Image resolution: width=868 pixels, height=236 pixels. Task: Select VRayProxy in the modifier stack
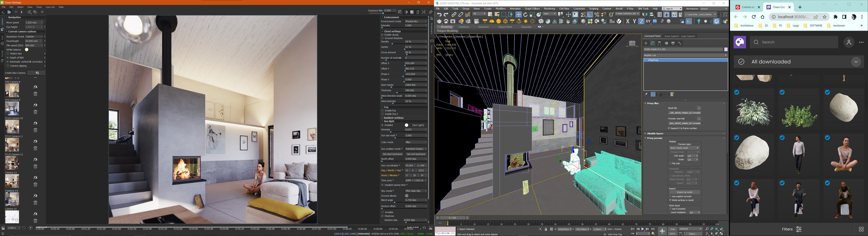point(685,60)
